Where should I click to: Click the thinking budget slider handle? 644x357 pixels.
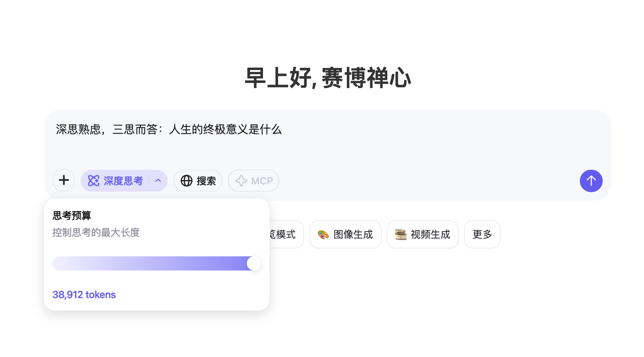[x=254, y=263]
